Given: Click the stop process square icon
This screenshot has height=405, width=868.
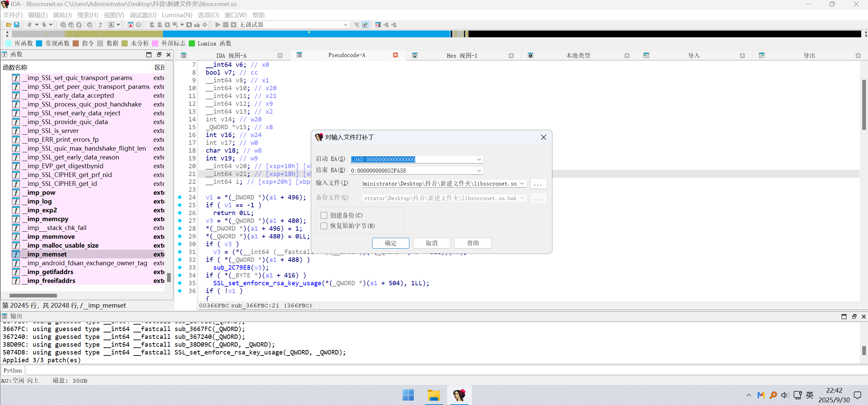Looking at the screenshot, I should 234,25.
